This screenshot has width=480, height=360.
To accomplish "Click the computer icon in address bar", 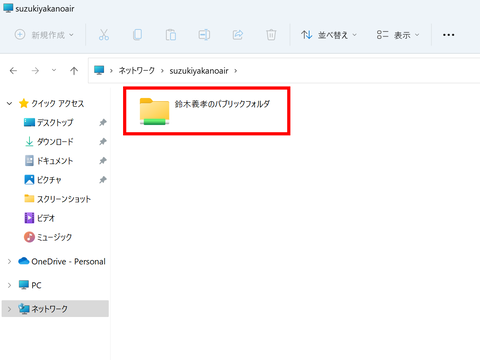I will pos(99,70).
